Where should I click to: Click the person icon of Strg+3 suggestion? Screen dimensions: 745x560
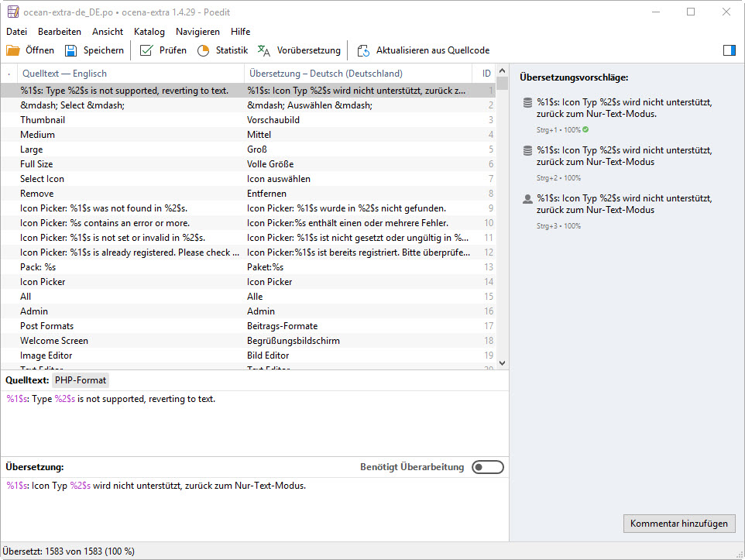coord(527,199)
